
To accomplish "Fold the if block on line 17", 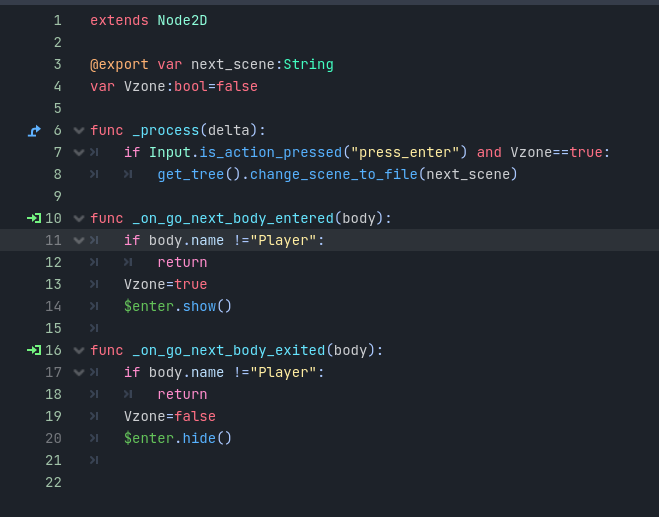I will click(x=79, y=372).
